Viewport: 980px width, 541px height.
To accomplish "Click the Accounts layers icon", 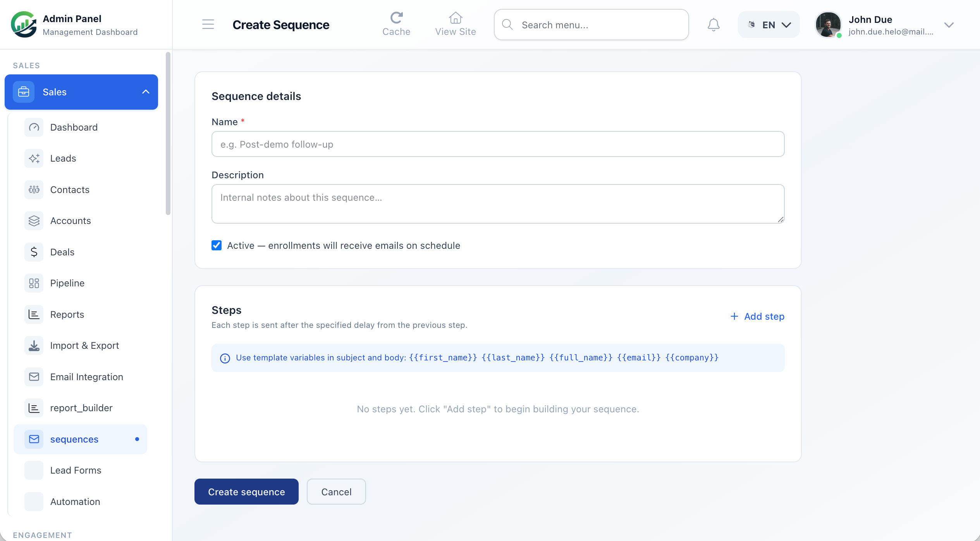I will (x=34, y=221).
